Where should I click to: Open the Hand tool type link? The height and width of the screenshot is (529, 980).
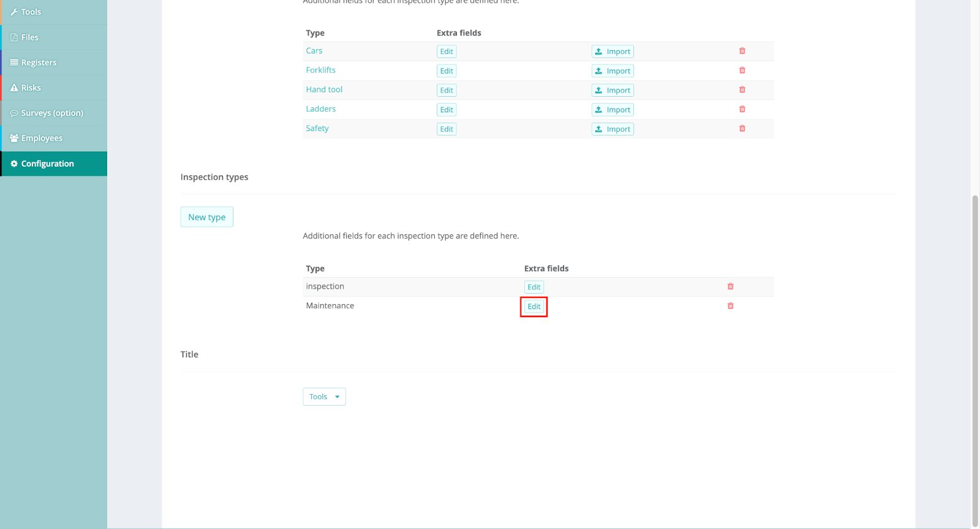point(324,89)
